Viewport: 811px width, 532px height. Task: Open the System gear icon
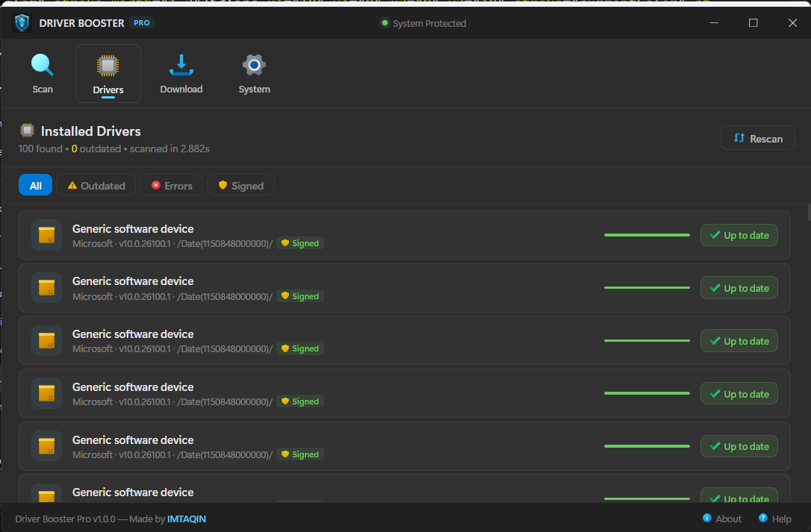tap(254, 65)
